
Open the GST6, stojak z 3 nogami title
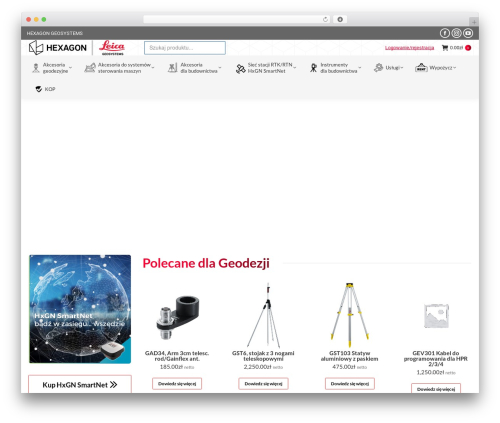tap(263, 356)
